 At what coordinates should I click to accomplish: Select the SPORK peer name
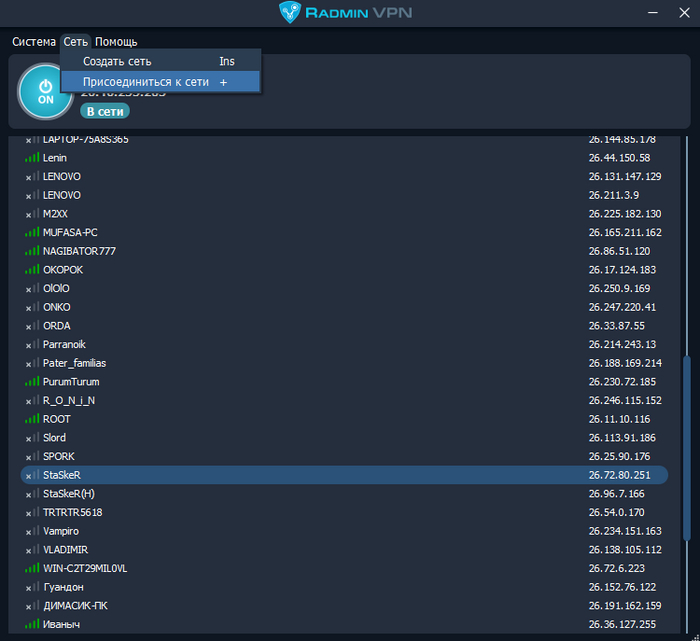pos(58,456)
